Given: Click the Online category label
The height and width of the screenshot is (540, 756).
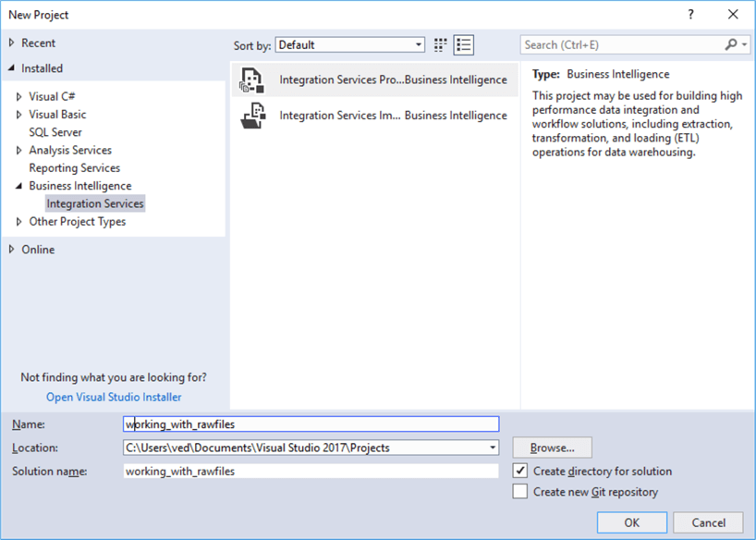Looking at the screenshot, I should (x=38, y=250).
